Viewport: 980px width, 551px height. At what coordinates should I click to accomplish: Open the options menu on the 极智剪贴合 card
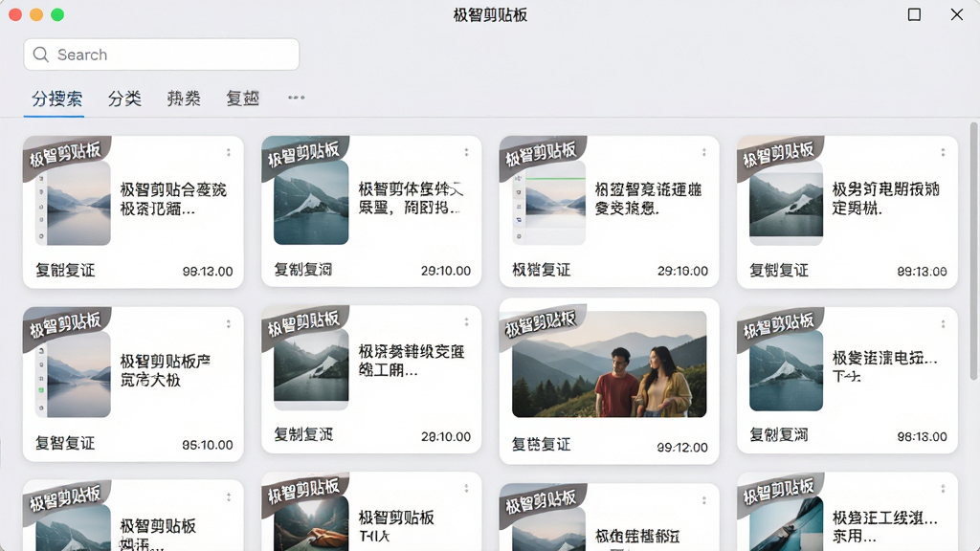[x=229, y=152]
